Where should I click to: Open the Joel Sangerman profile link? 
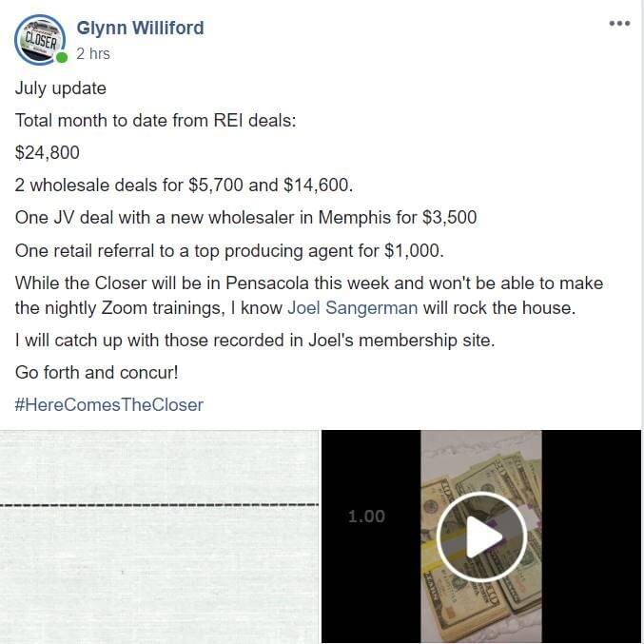click(x=352, y=307)
